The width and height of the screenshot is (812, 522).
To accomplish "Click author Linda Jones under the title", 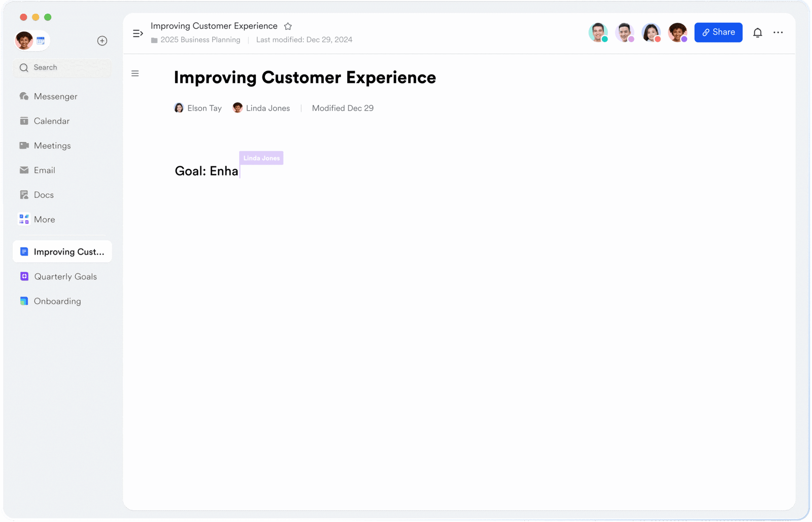I will click(261, 108).
